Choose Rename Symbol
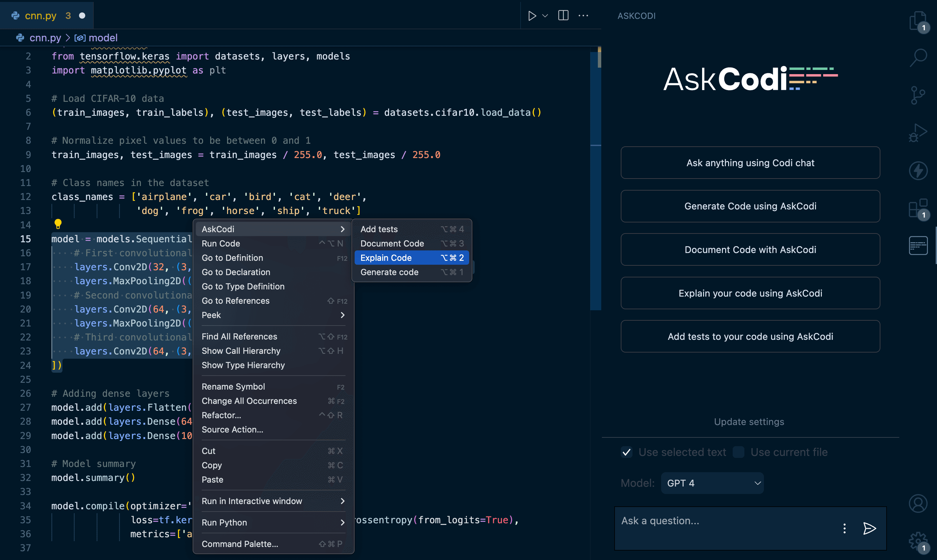 point(273,387)
